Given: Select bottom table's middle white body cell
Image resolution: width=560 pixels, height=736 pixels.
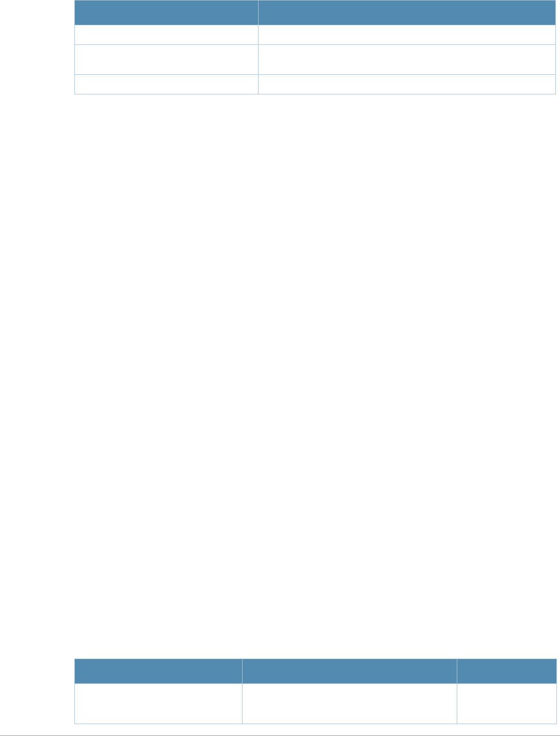Looking at the screenshot, I should [x=349, y=703].
